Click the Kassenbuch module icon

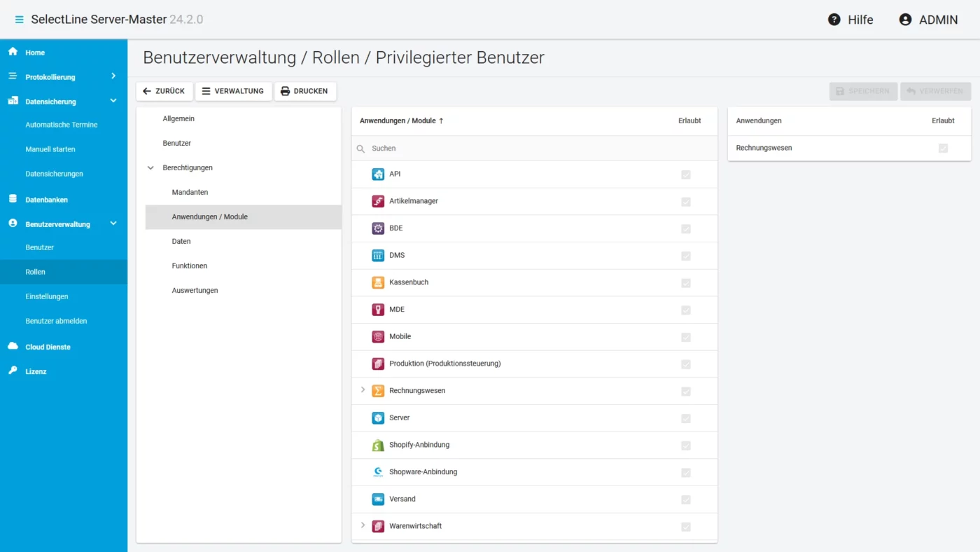point(378,282)
